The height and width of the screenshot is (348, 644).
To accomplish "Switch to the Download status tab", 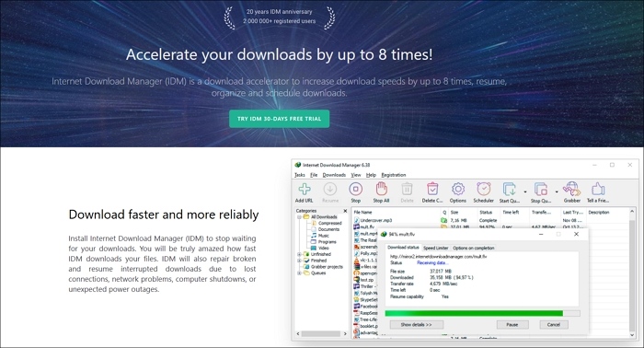I will [403, 248].
